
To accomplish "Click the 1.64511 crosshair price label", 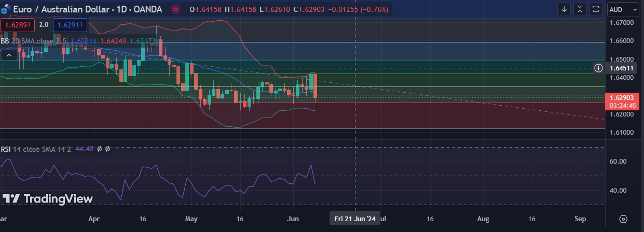I will [x=621, y=68].
